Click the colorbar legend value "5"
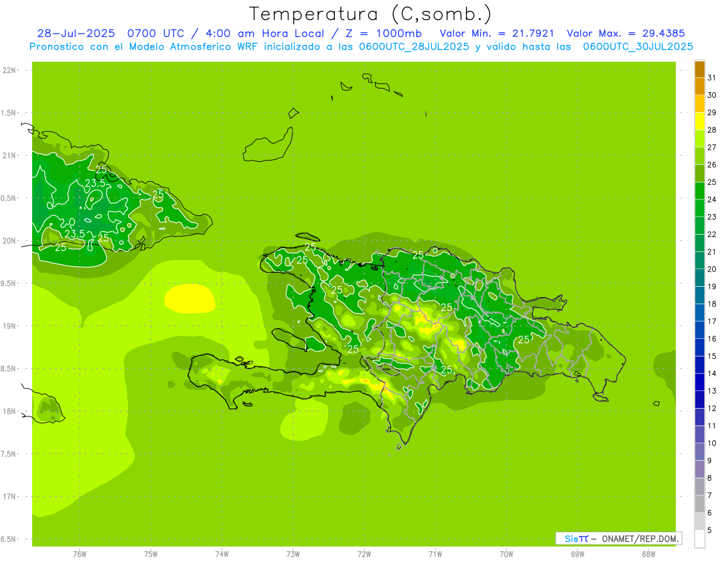The height and width of the screenshot is (562, 728). pos(710,530)
